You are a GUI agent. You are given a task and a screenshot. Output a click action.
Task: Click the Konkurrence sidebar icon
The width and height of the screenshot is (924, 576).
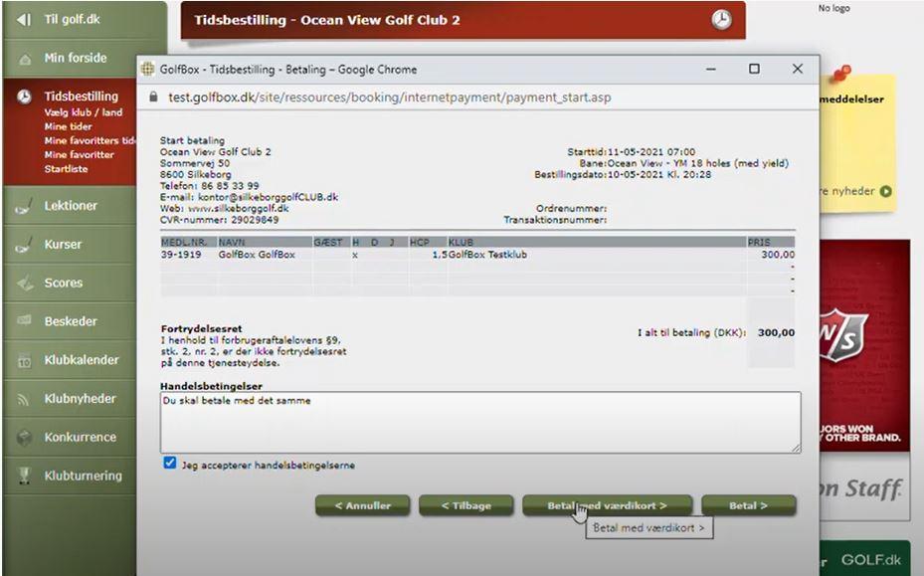[24, 438]
